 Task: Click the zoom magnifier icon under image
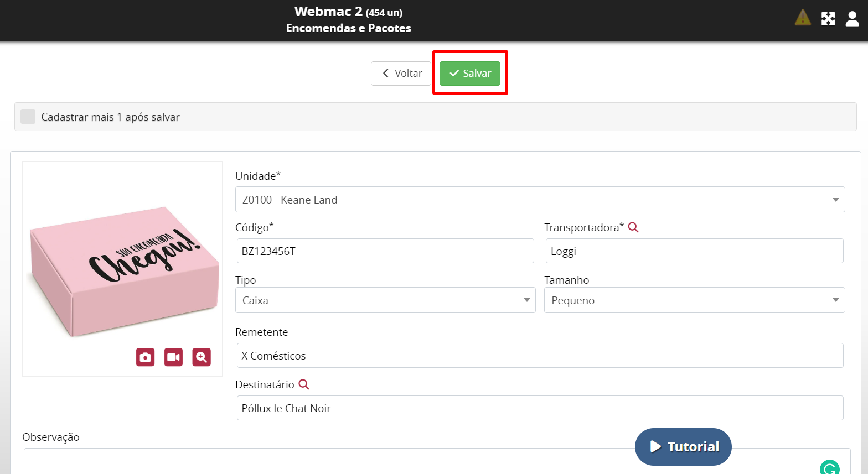pos(201,357)
